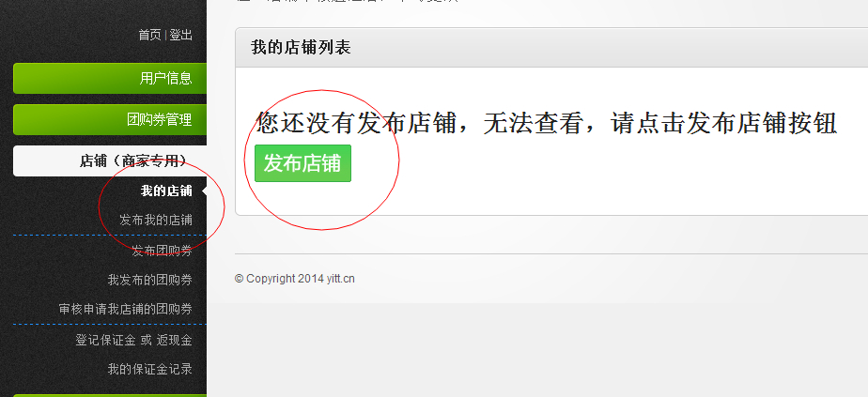Click the white arrow indicator beside 我的店铺
Screen dimensions: 868x397
point(204,191)
